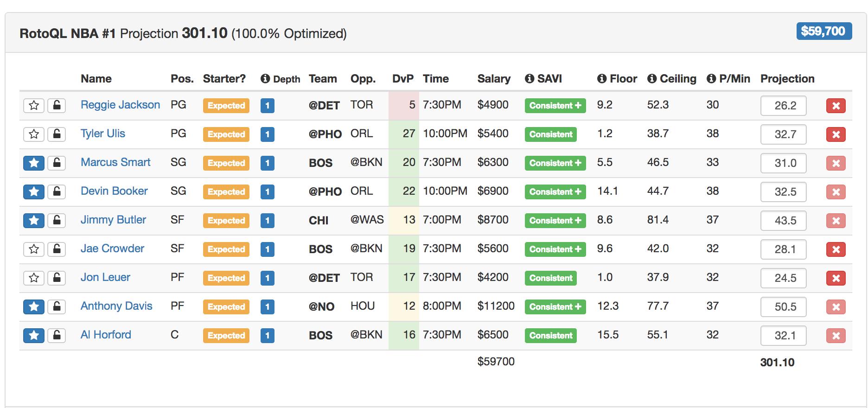Open Marcus Smart's player link
Screen dimensions: 868x408
point(115,162)
